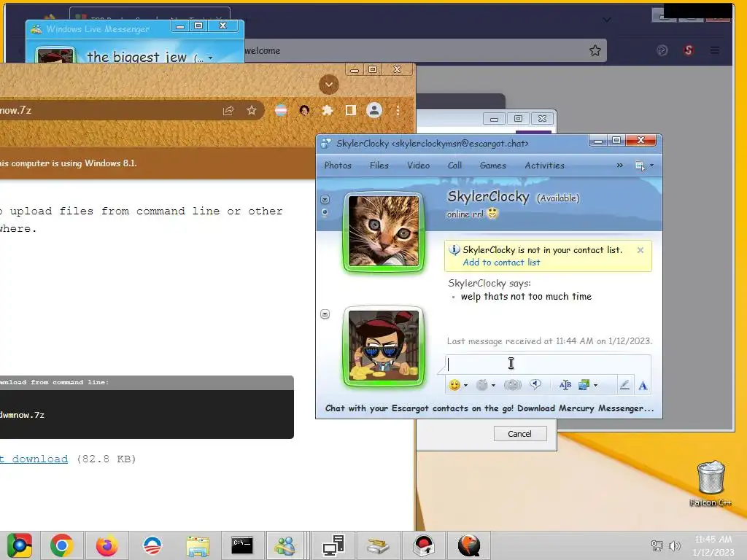Start a voice clip recording
Image resolution: width=747 pixels, height=560 pixels.
pyautogui.click(x=536, y=385)
